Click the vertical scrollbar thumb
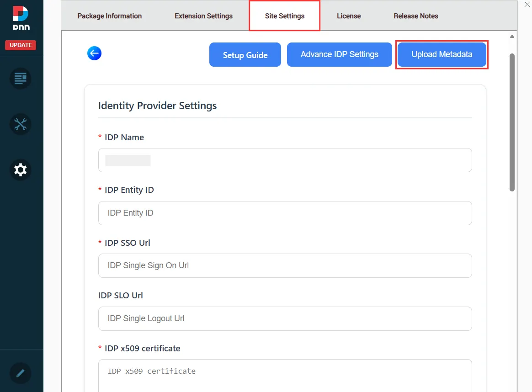532x392 pixels. [x=512, y=122]
